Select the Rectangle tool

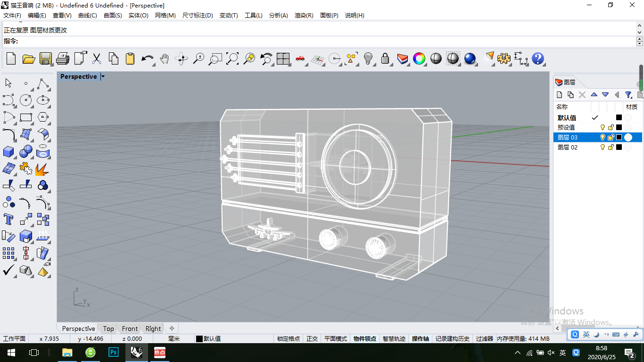coord(26,117)
